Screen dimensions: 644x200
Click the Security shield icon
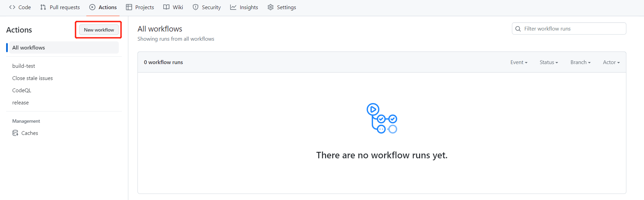[196, 7]
